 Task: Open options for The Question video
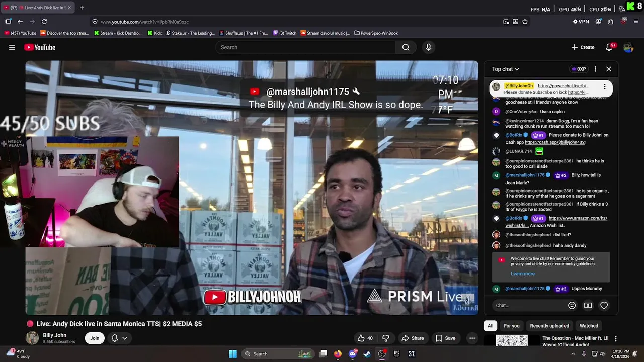pos(615,339)
